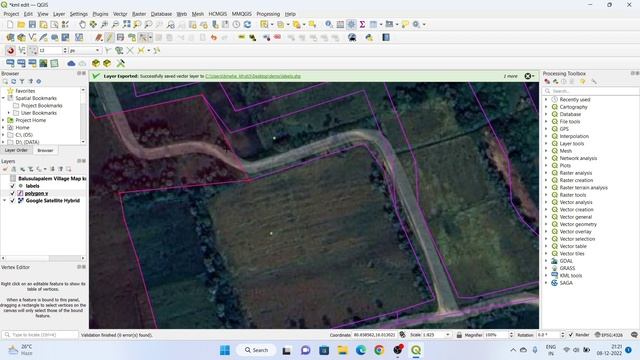Click the locator search box at bottom left
Viewport: 640px width, 360px height.
coord(40,335)
